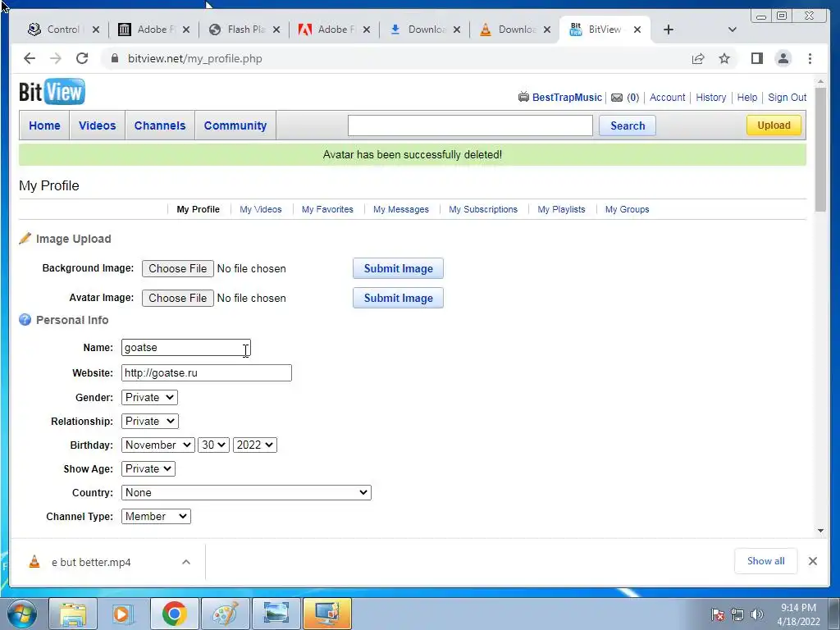Click the forward navigation arrow
The width and height of the screenshot is (840, 630).
click(x=56, y=58)
